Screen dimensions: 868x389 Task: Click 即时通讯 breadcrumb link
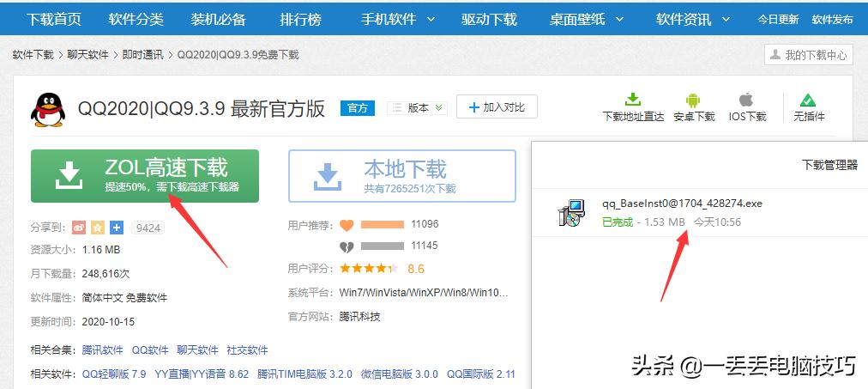tap(143, 55)
